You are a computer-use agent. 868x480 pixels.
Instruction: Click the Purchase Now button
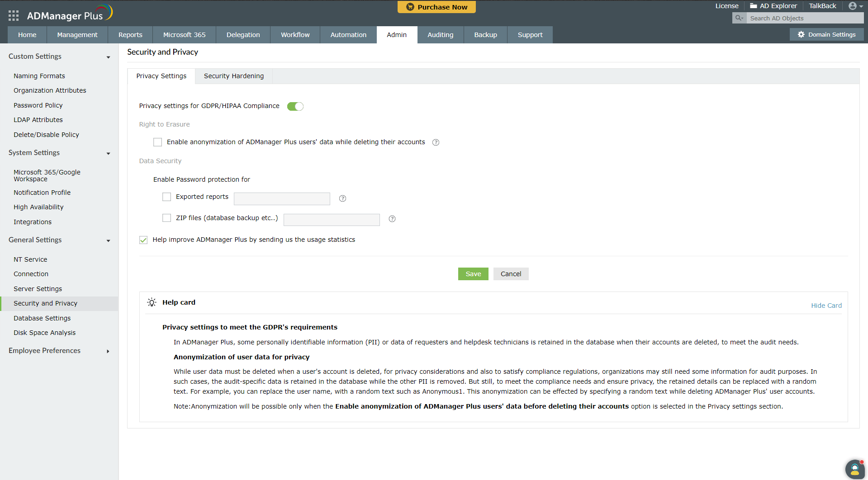pyautogui.click(x=436, y=7)
